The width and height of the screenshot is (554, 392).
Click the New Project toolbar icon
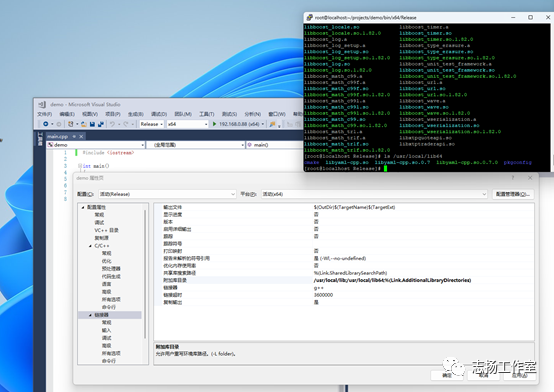click(x=71, y=124)
